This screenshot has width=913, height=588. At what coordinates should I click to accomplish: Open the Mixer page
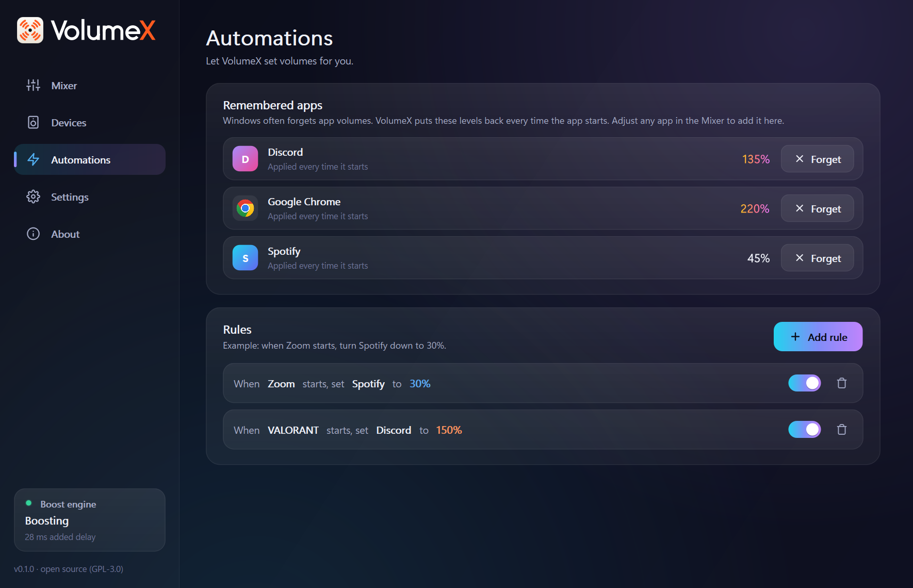click(x=90, y=86)
